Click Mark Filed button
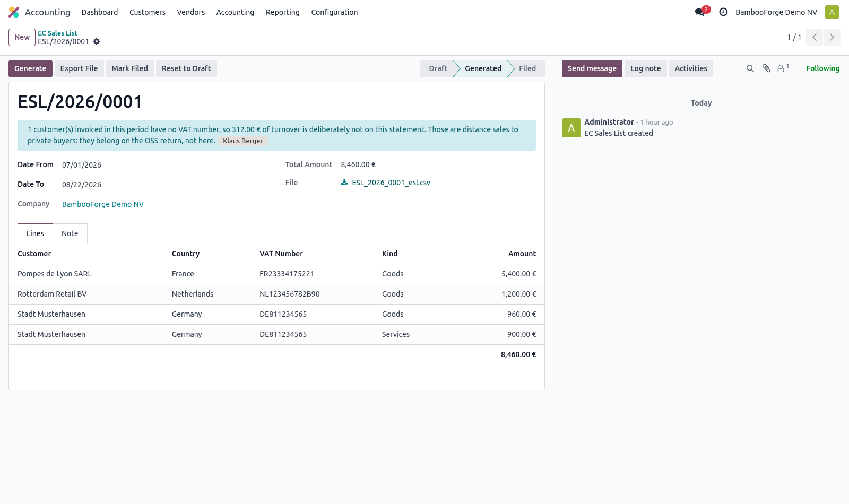849x504 pixels. [130, 68]
